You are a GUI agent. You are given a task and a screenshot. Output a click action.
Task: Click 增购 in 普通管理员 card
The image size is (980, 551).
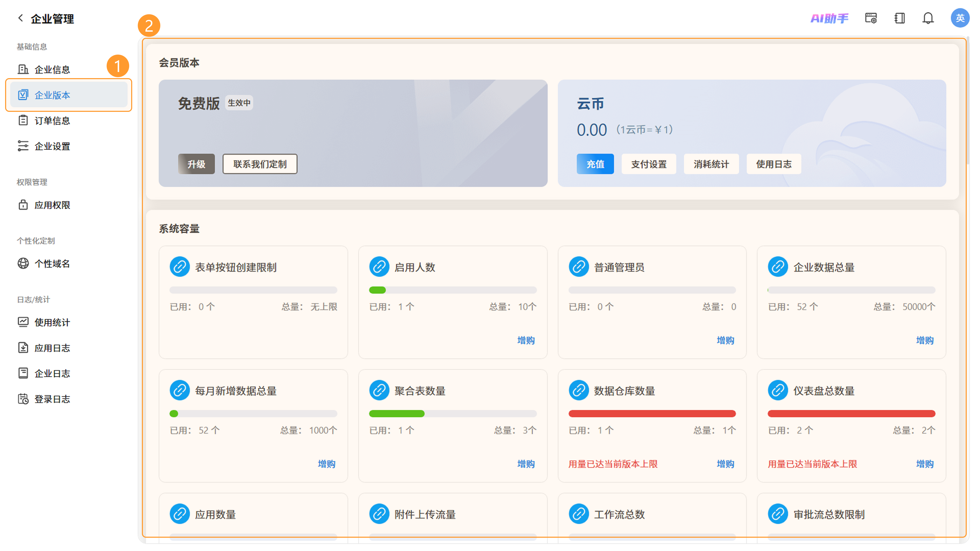(725, 340)
